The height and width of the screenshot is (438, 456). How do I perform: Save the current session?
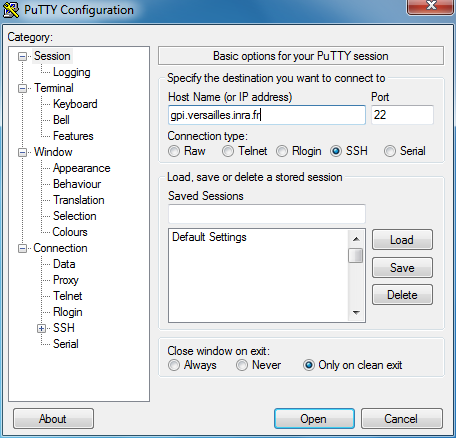[402, 268]
